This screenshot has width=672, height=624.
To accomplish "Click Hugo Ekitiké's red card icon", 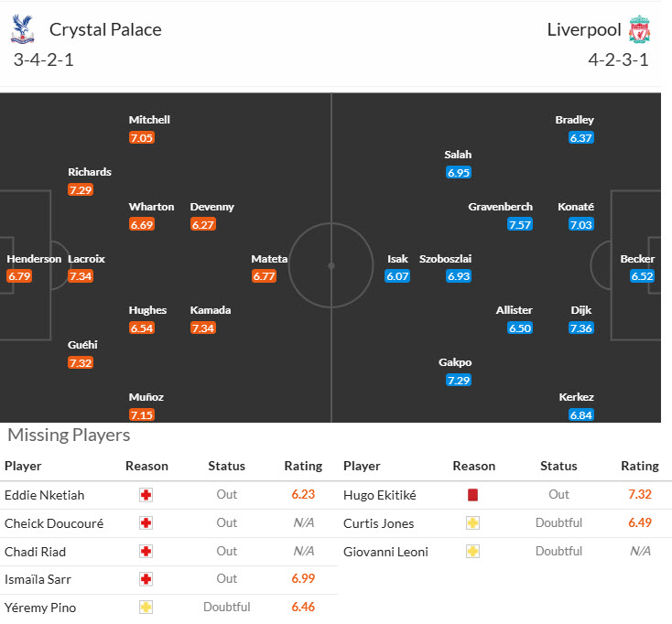I will (473, 495).
